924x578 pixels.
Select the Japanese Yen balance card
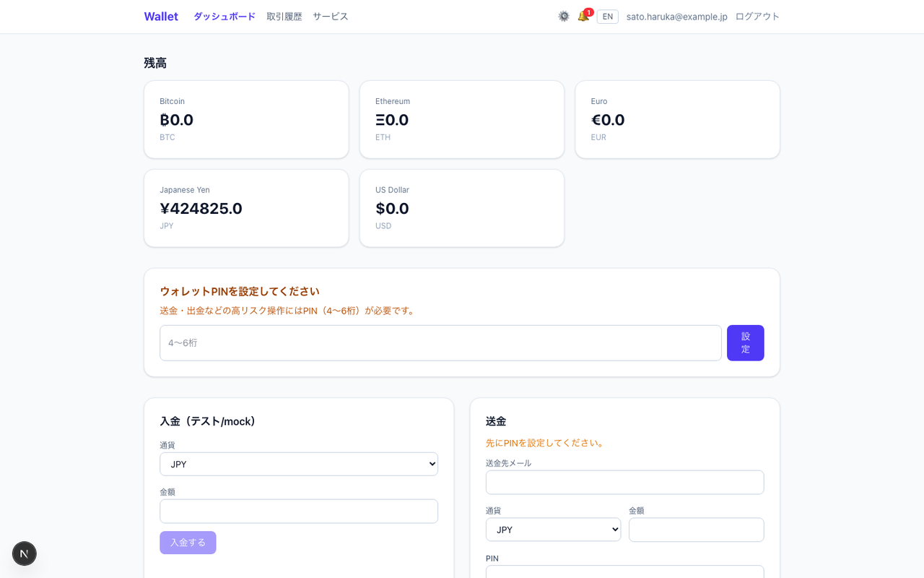(246, 208)
